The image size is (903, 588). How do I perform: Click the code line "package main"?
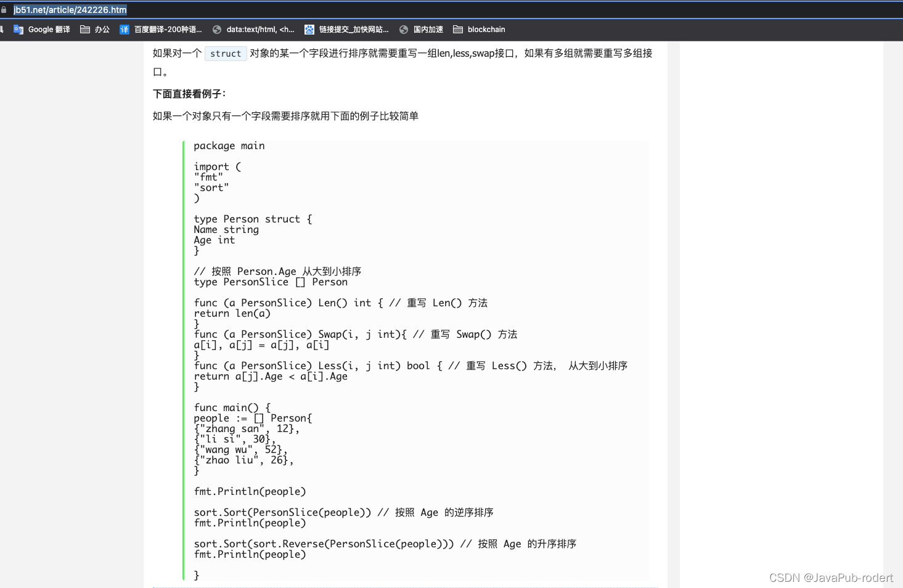(x=229, y=146)
